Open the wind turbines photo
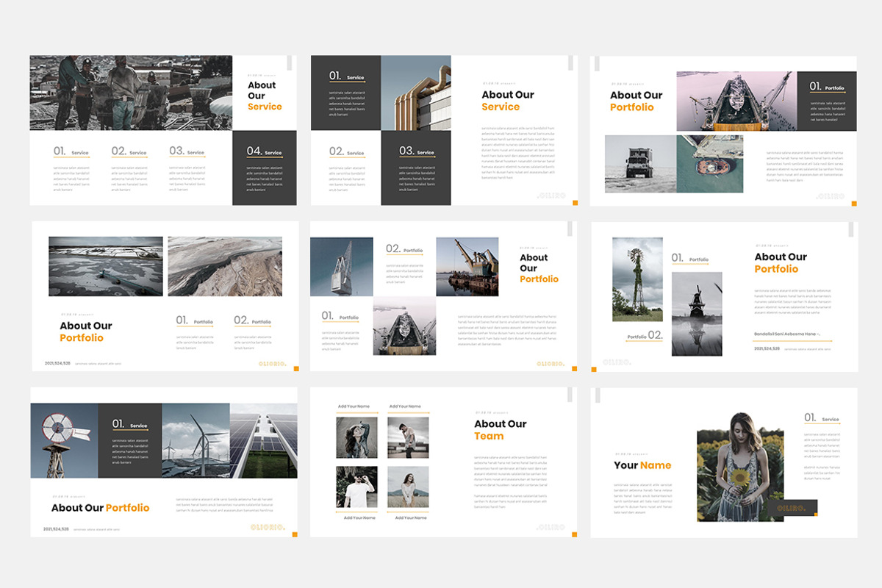 pos(196,441)
